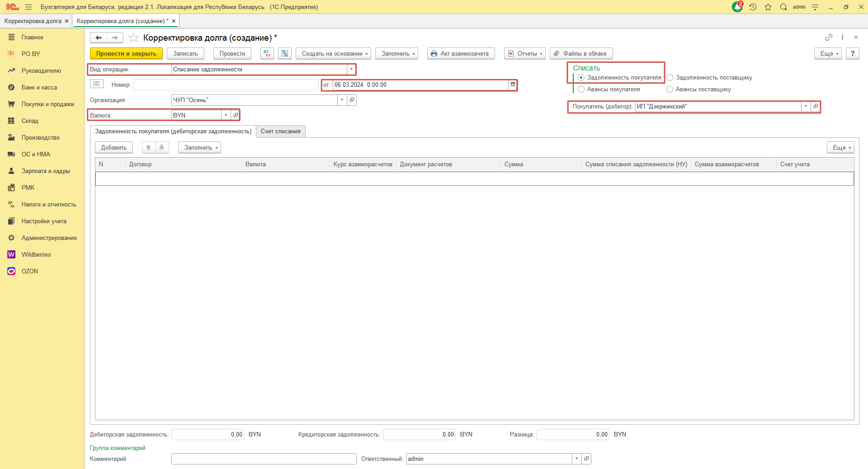Open help with the question mark button
This screenshot has width=868, height=469.
click(x=853, y=53)
